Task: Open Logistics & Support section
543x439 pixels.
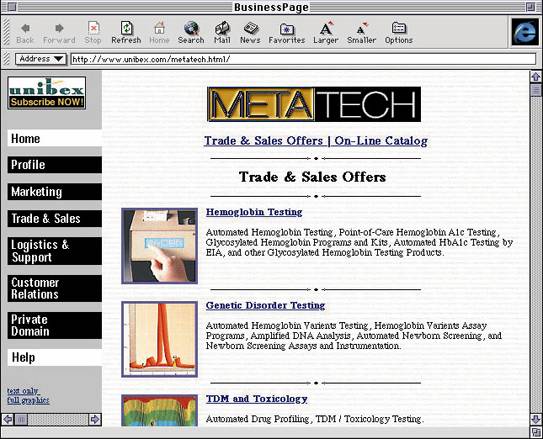Action: pos(54,251)
